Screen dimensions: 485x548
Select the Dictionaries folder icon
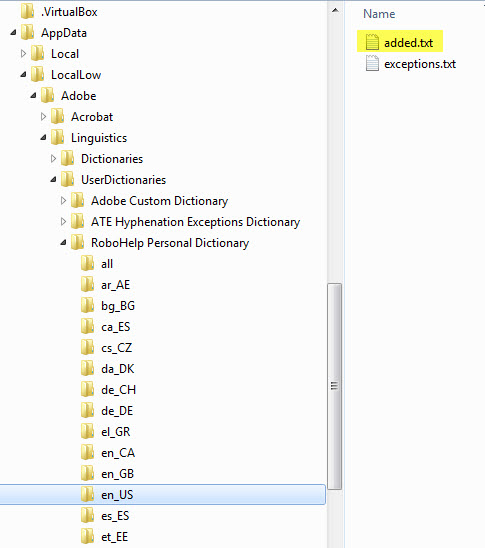pyautogui.click(x=67, y=158)
